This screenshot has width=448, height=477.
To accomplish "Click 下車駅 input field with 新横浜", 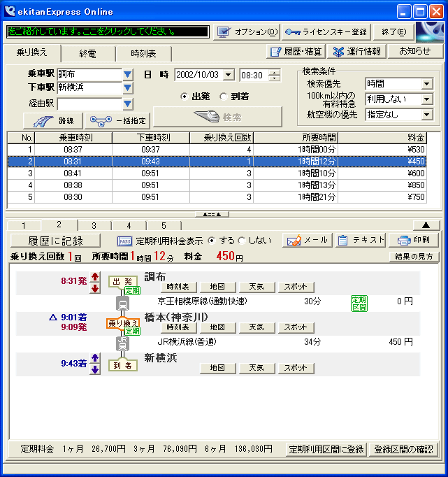I will 89,87.
